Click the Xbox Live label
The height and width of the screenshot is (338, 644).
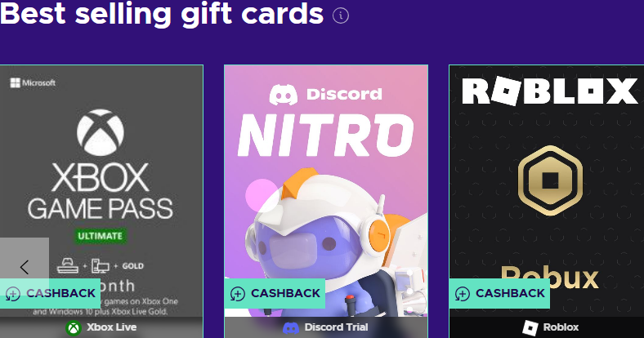(112, 327)
